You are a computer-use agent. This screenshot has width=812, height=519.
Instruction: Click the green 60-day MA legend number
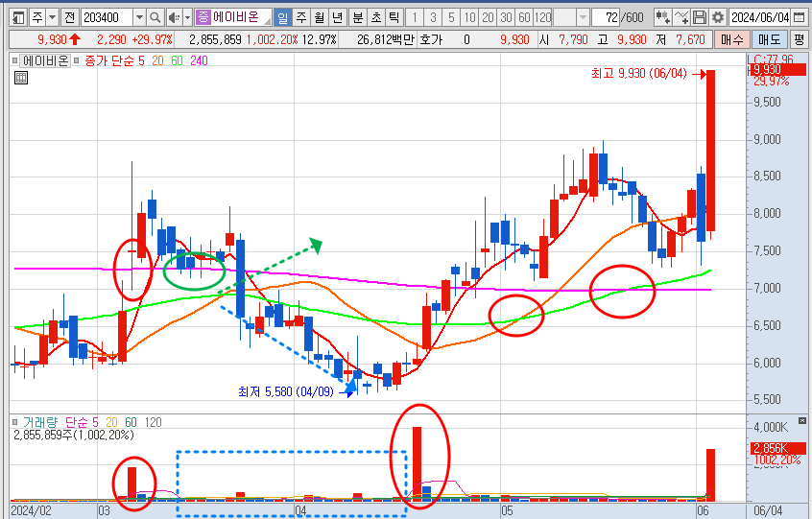click(178, 60)
